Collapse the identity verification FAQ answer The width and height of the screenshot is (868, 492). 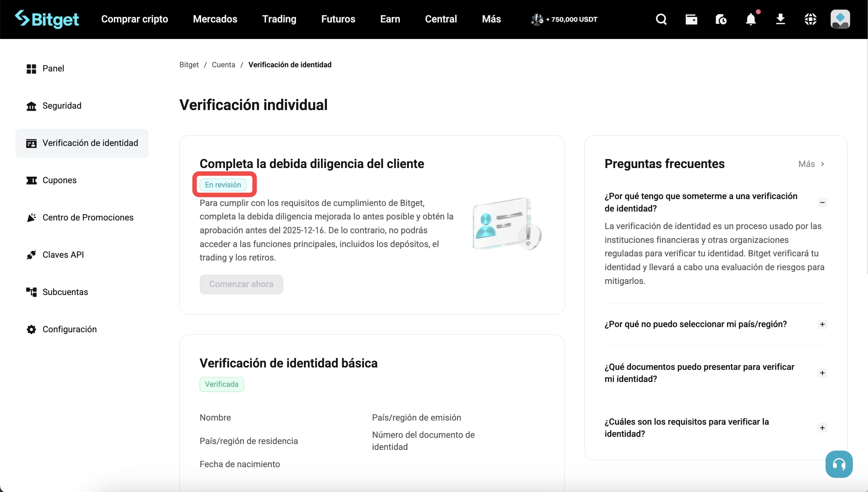coord(822,203)
